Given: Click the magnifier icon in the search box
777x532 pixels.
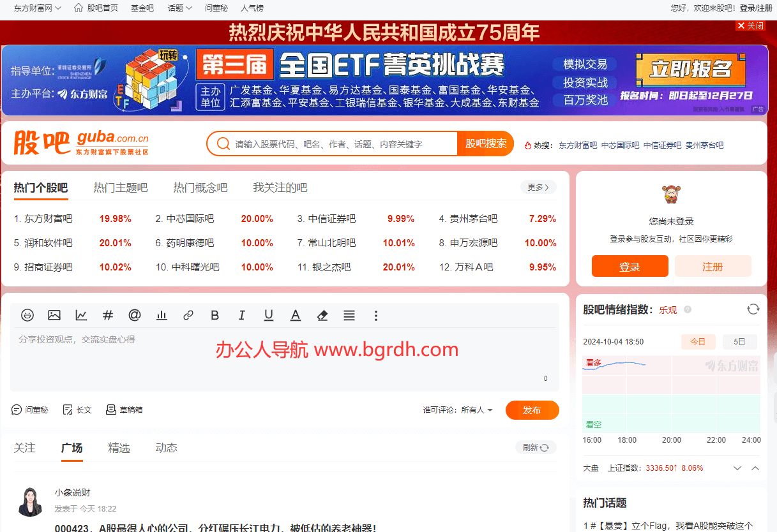Looking at the screenshot, I should (223, 144).
